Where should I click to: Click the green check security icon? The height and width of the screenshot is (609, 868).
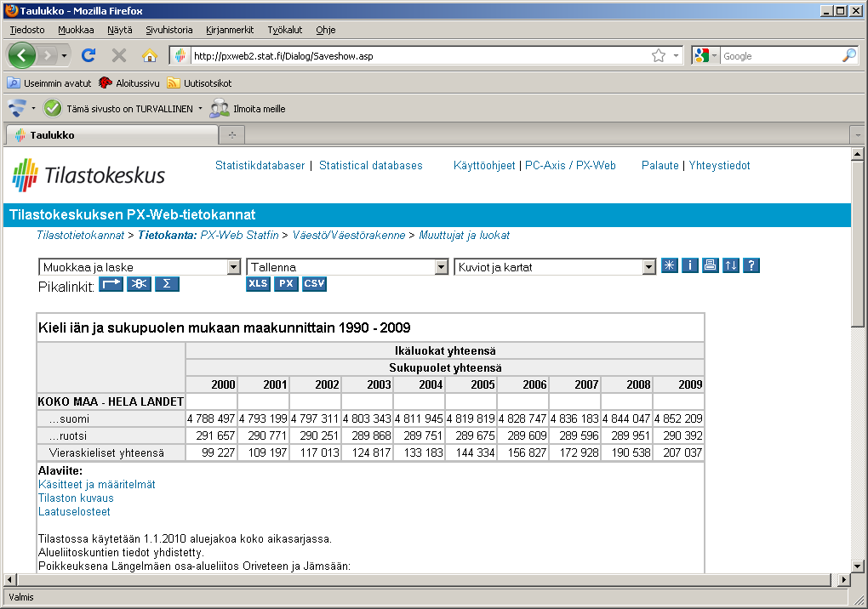[53, 108]
